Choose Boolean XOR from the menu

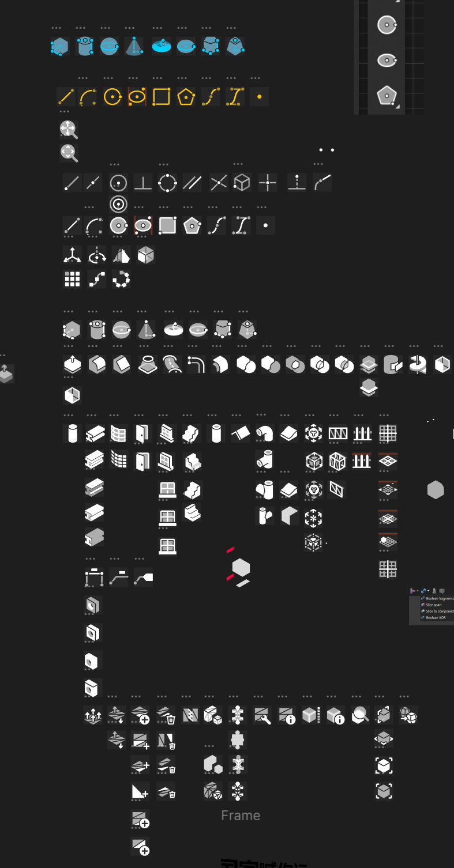(x=433, y=617)
